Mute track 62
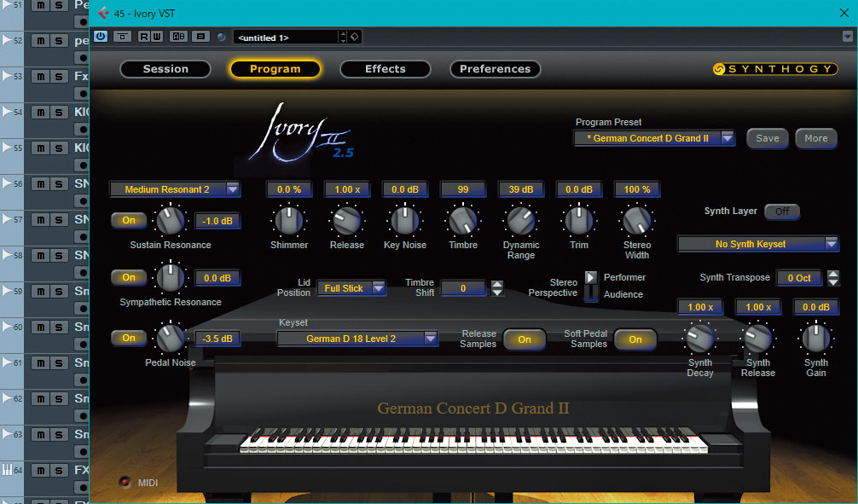 click(x=40, y=399)
